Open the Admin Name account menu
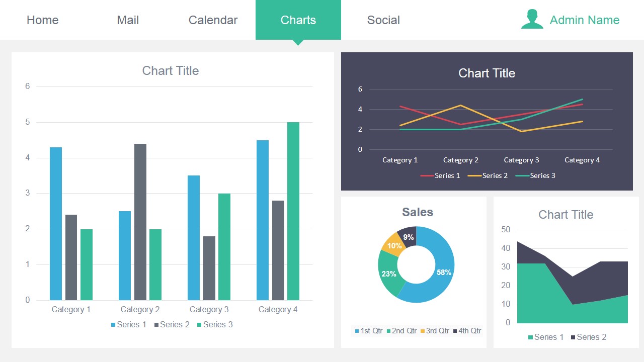The image size is (644, 362). coord(584,20)
